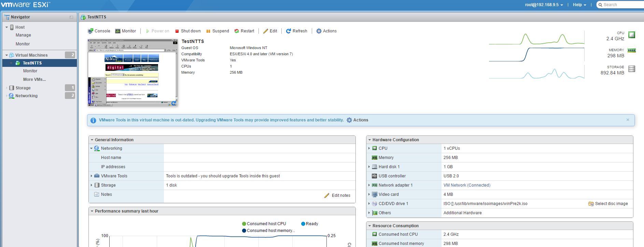Screen dimensions: 644x247
Task: Edit the virtual machine settings
Action: tap(270, 31)
